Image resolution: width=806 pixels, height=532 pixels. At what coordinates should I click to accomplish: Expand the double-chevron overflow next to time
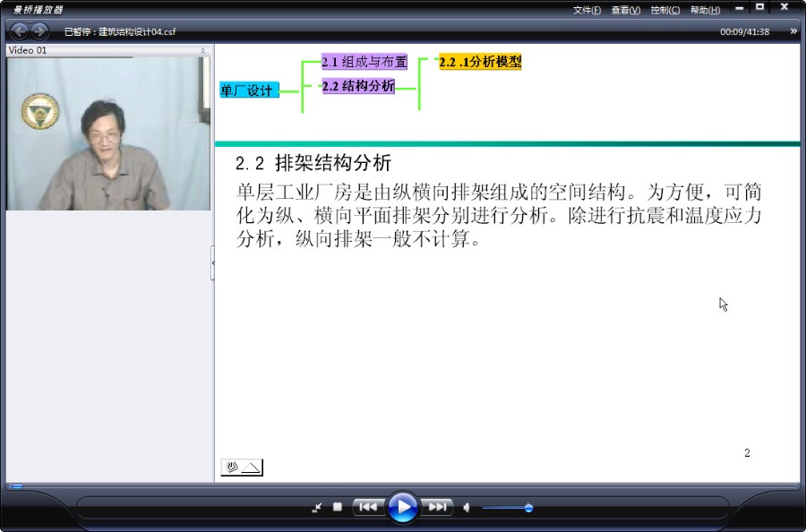pyautogui.click(x=793, y=31)
